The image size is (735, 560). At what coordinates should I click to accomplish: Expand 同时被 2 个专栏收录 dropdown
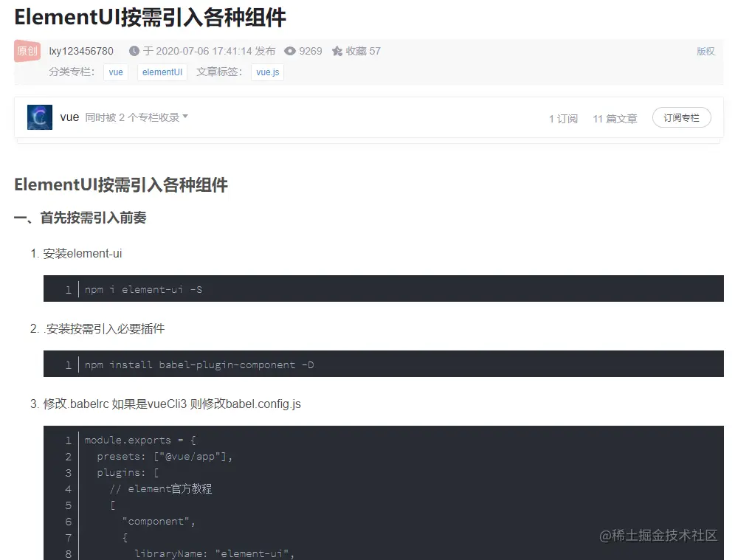click(x=137, y=117)
